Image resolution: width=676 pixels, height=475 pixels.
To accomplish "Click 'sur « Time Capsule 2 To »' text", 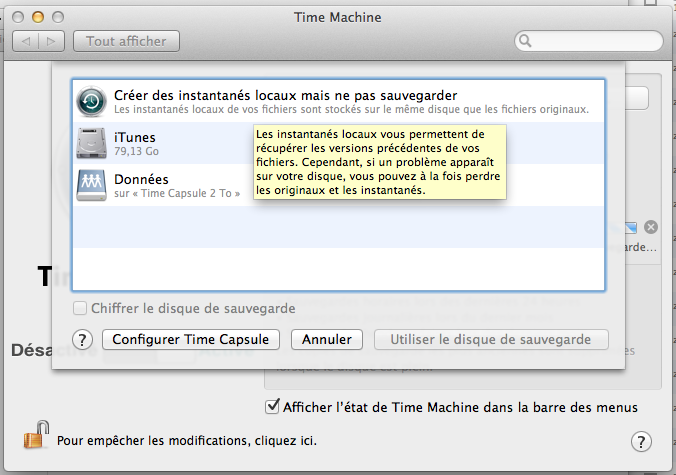I will coord(177,194).
